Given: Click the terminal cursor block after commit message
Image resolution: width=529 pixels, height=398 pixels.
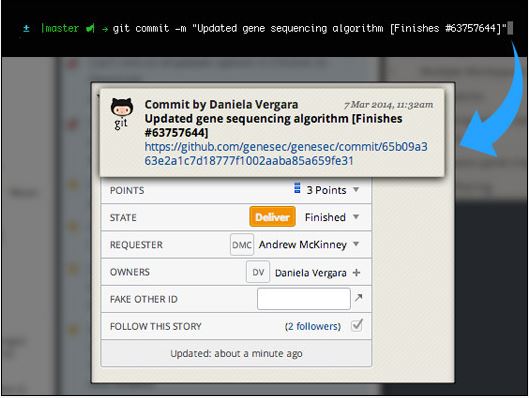Looking at the screenshot, I should coord(510,28).
